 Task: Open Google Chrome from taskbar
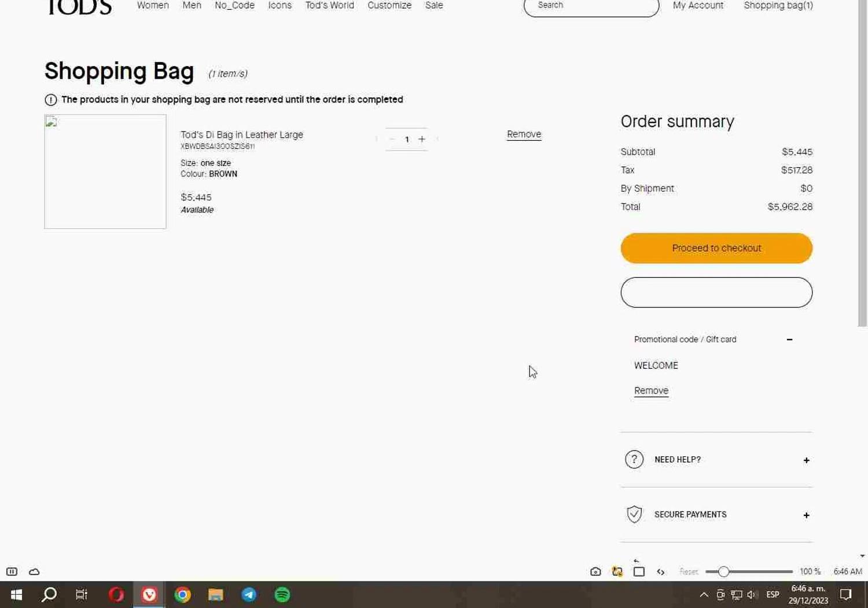183,595
